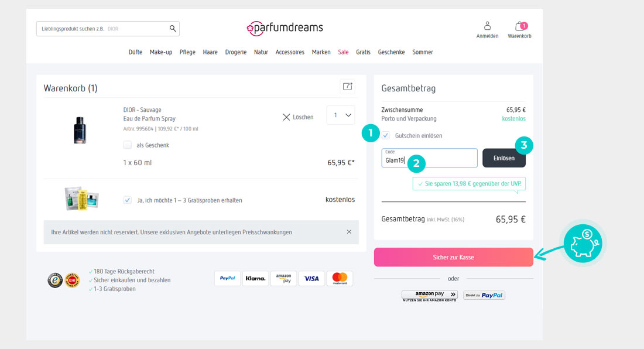The height and width of the screenshot is (349, 644).
Task: Open the Düfte menu
Action: 135,52
